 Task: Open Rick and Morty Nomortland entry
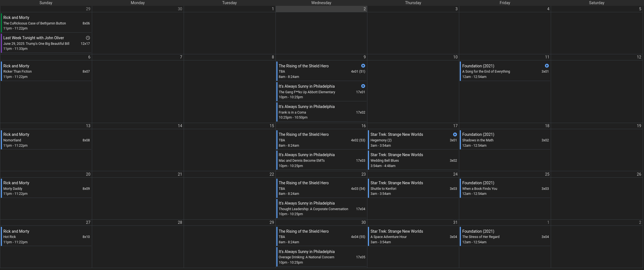coord(46,140)
